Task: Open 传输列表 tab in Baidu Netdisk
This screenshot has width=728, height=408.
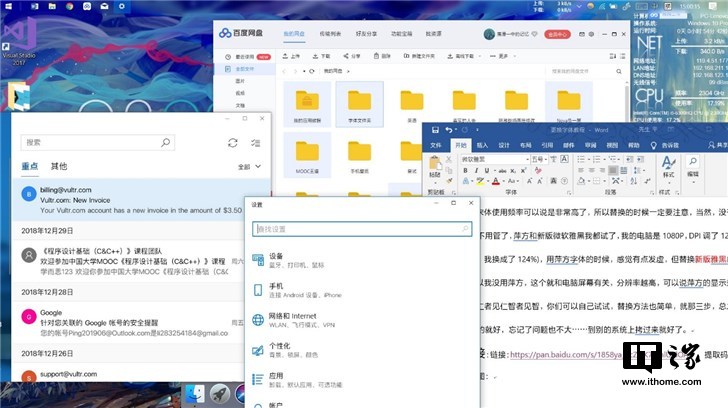Action: tap(330, 34)
